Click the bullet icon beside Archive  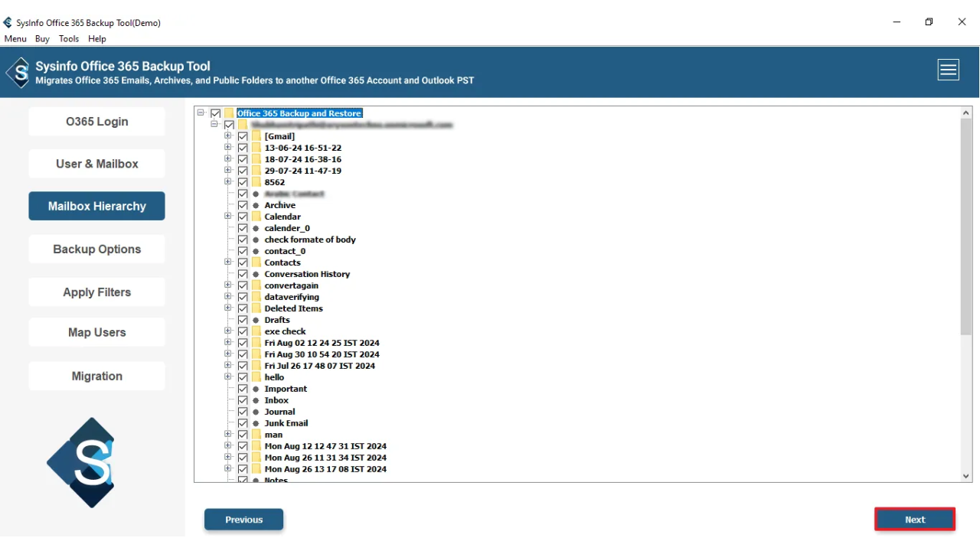coord(256,205)
